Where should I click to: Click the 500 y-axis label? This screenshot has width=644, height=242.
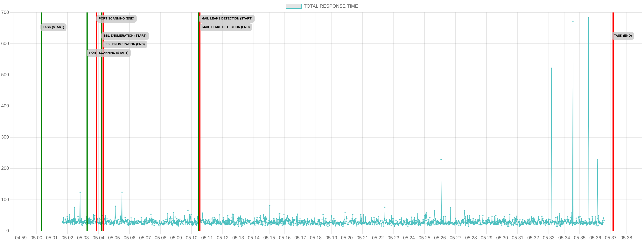(x=5, y=75)
